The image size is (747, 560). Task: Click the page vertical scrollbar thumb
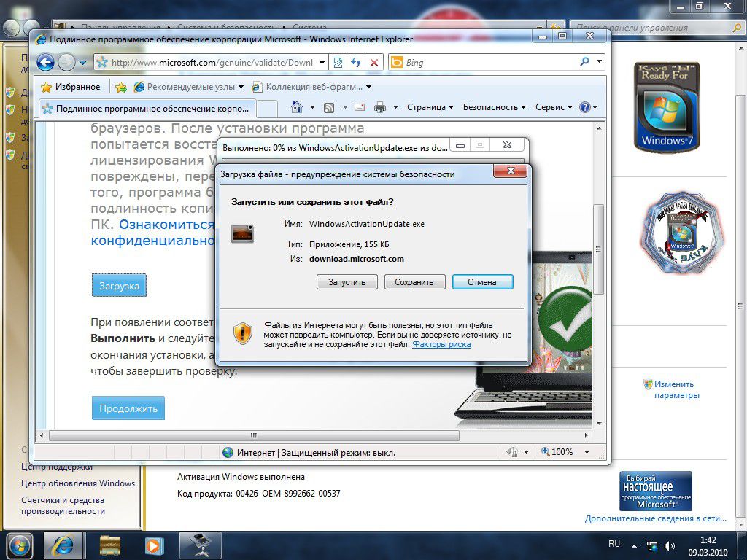pyautogui.click(x=598, y=249)
